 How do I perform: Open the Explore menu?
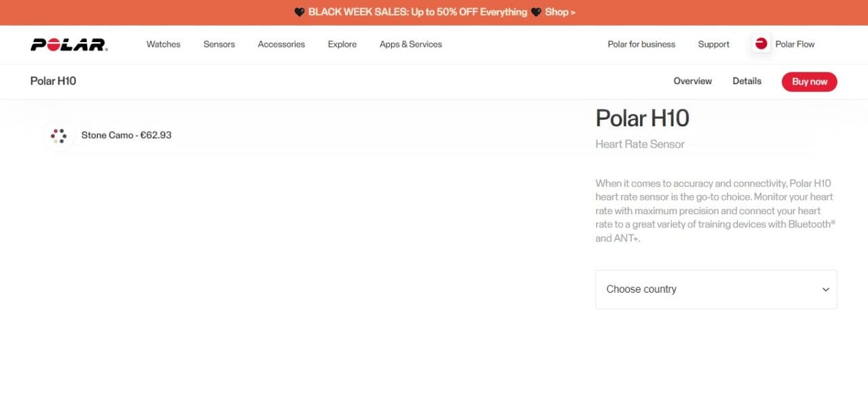coord(342,44)
